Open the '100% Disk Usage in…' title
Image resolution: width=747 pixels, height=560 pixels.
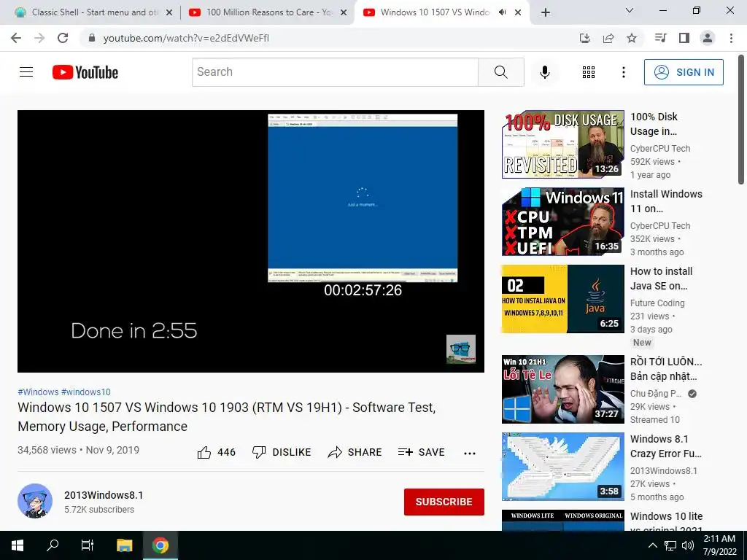654,124
